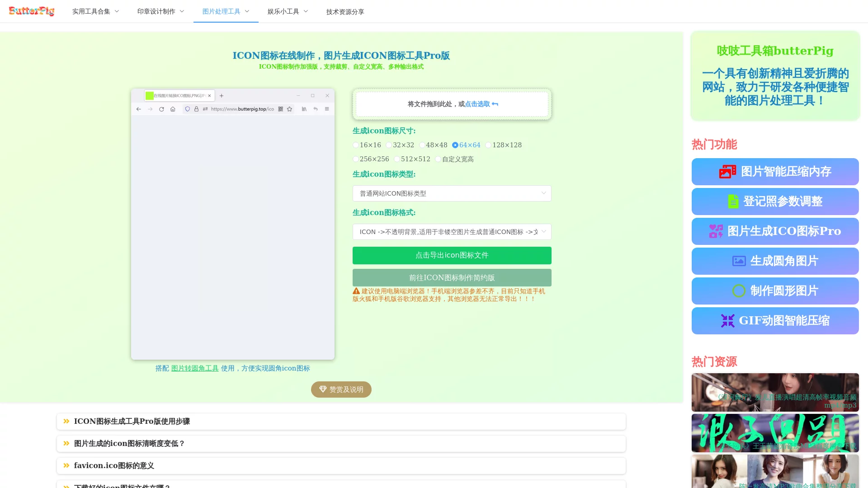Open the 普通网站ICON图标类型 dropdown

coord(452,193)
